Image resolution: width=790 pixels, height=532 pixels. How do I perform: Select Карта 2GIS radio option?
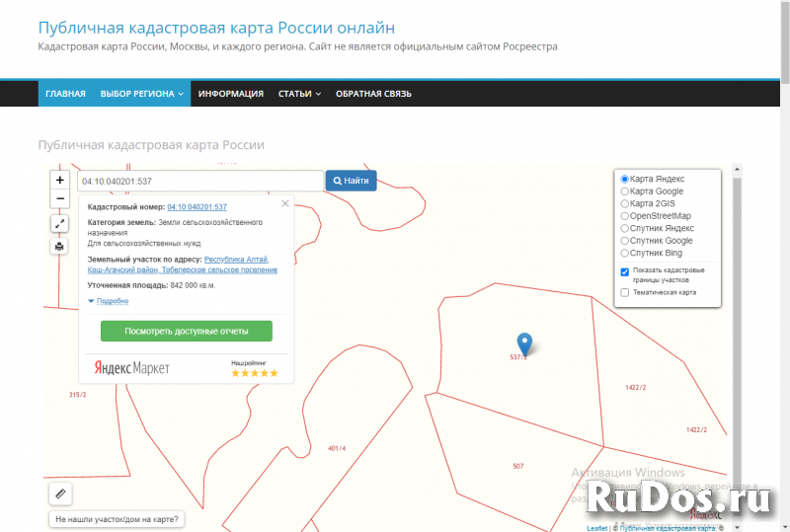[x=625, y=203]
